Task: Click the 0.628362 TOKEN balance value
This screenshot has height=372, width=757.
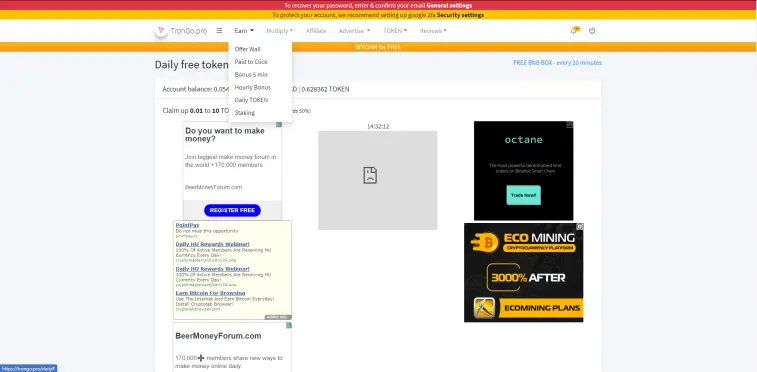Action: (x=325, y=89)
